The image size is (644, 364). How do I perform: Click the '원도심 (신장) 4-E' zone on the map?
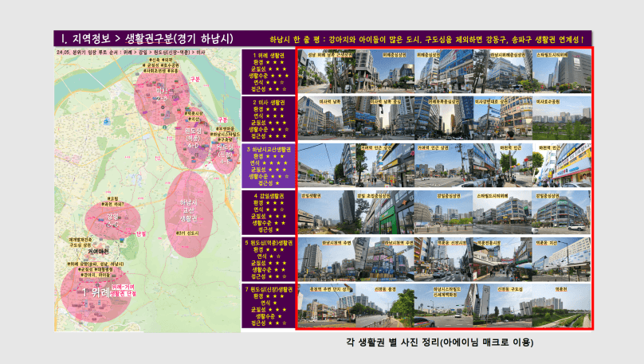point(225,154)
